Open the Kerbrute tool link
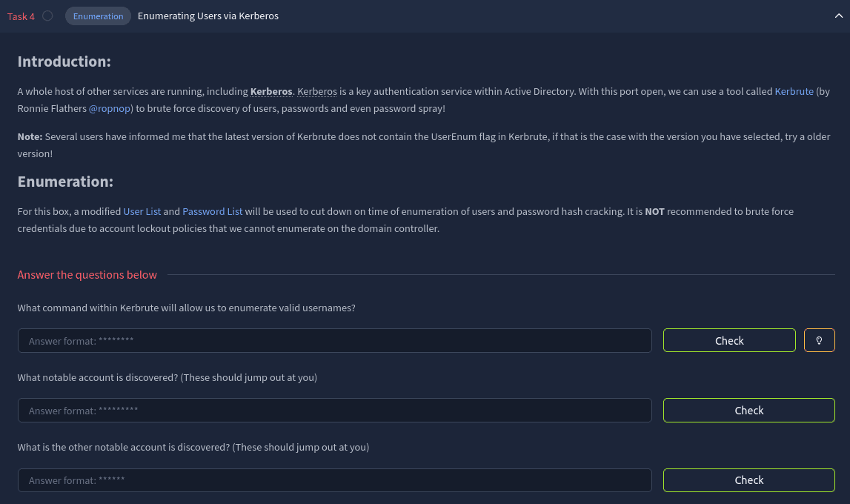This screenshot has height=504, width=850. tap(794, 91)
